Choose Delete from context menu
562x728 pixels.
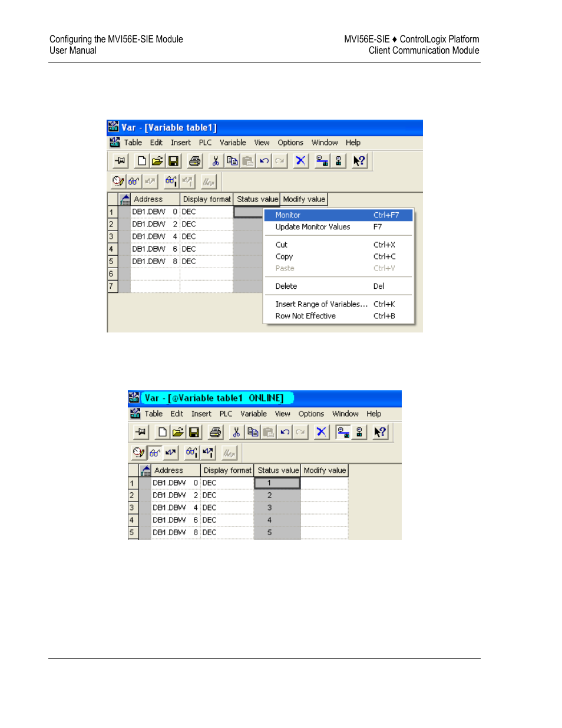(x=338, y=286)
